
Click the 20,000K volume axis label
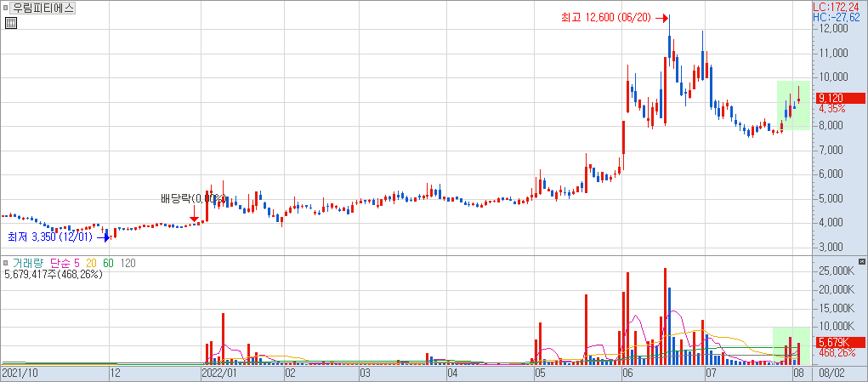[836, 289]
